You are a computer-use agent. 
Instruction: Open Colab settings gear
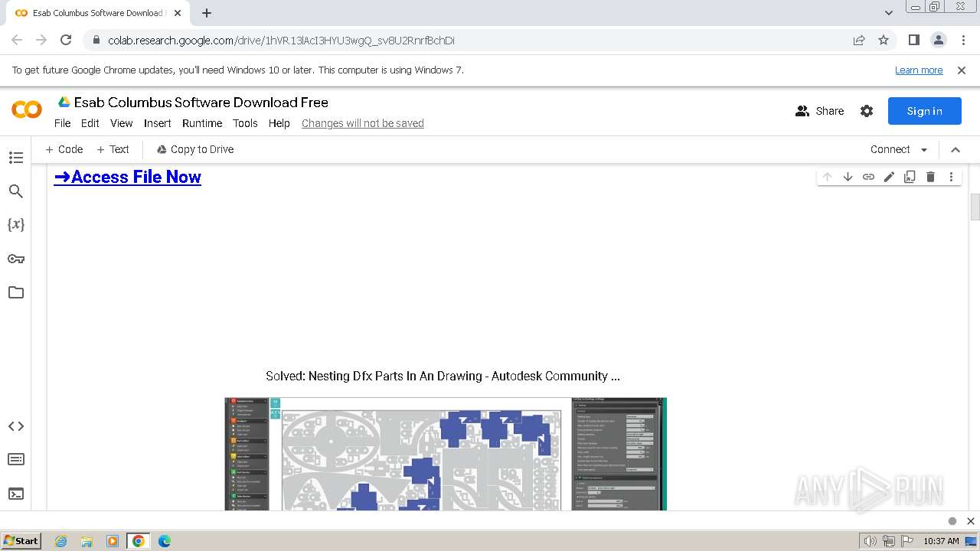[867, 111]
